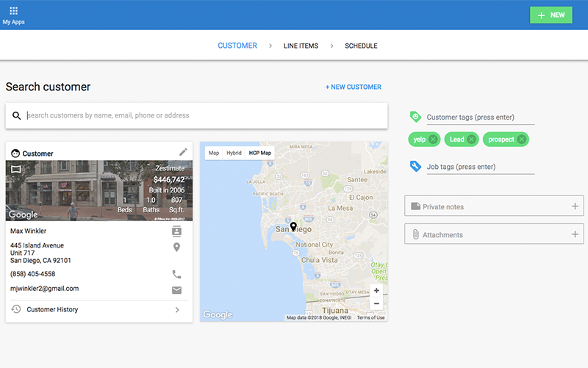This screenshot has height=368, width=588.
Task: Click the paperclip Attachments icon
Action: pos(415,234)
